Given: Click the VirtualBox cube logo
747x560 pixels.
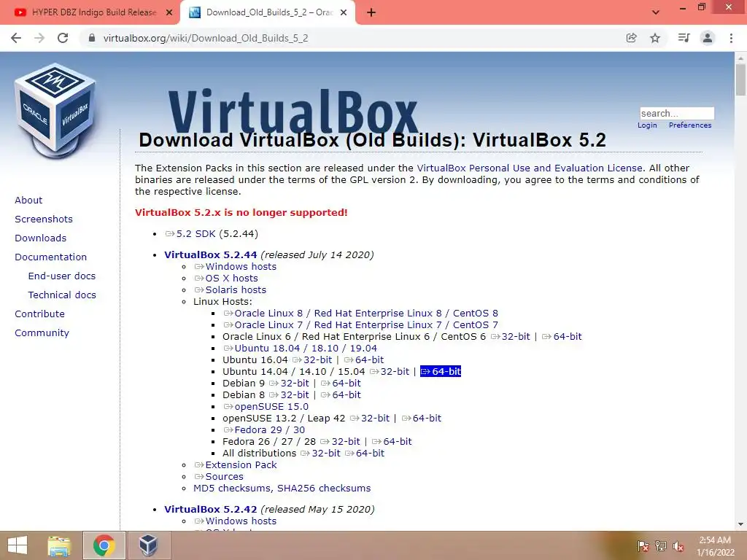Looking at the screenshot, I should click(x=56, y=111).
